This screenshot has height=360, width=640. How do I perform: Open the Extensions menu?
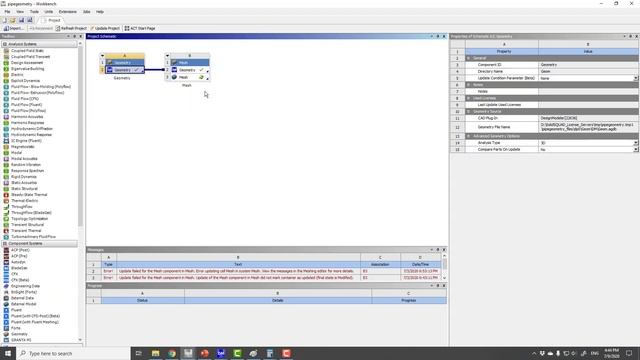68,12
